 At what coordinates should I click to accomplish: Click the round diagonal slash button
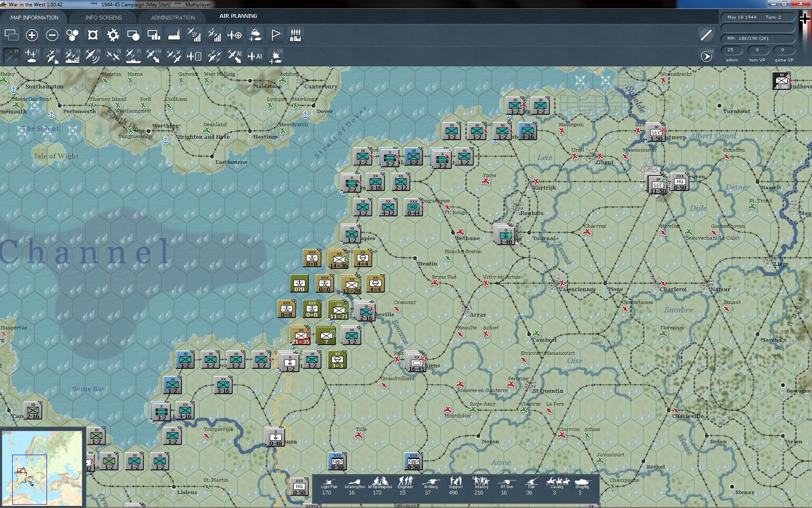[x=706, y=35]
